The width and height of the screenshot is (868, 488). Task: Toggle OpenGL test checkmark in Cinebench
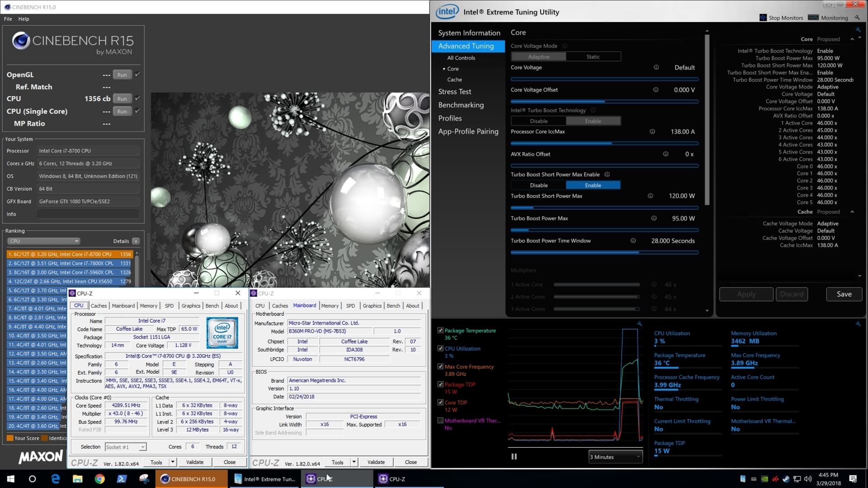[x=137, y=74]
